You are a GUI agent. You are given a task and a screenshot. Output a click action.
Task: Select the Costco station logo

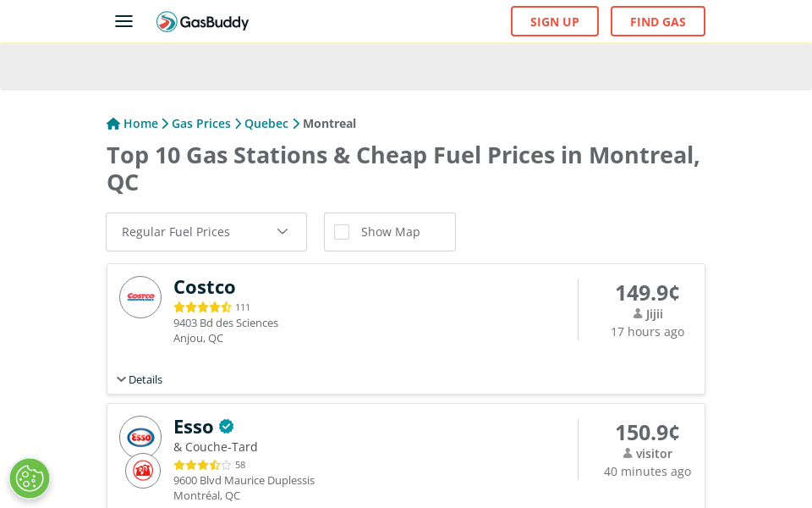(x=140, y=297)
